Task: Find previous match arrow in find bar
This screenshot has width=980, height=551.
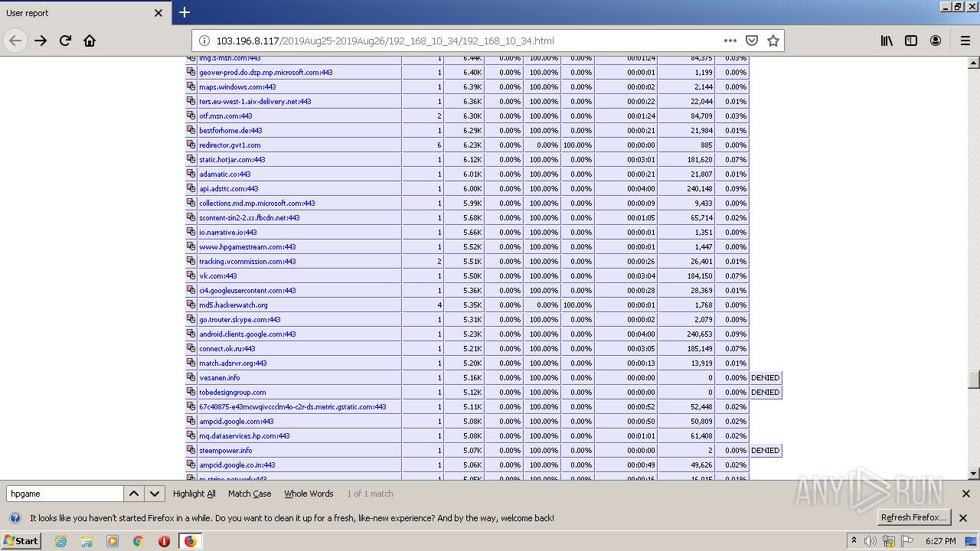Action: pyautogui.click(x=134, y=494)
